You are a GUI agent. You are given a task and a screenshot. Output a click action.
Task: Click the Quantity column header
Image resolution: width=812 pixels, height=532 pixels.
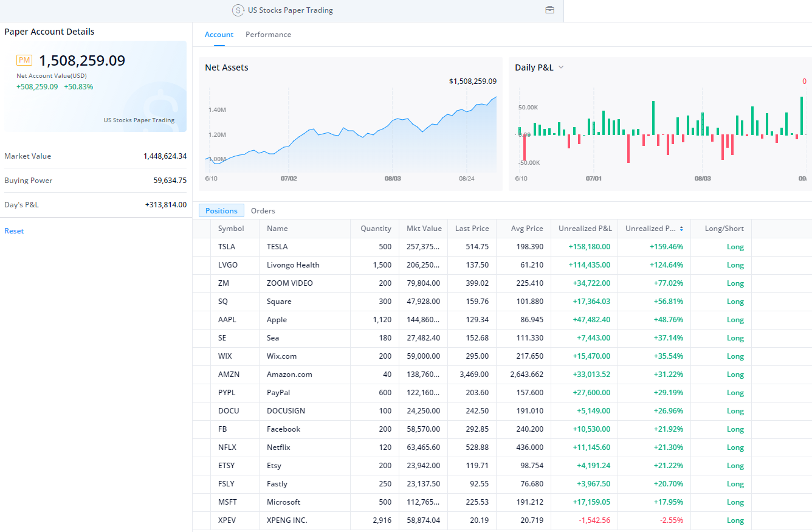(x=376, y=229)
